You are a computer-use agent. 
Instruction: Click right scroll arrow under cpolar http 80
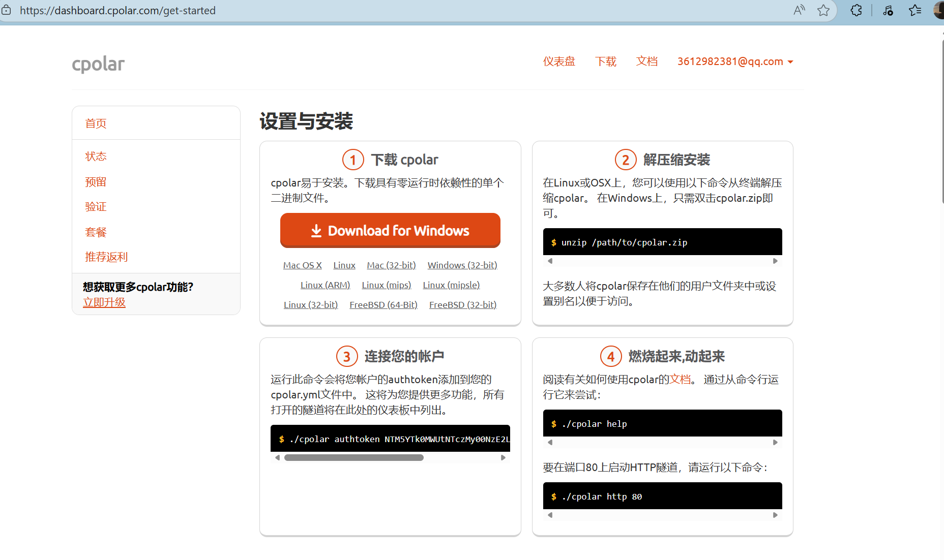coord(775,515)
